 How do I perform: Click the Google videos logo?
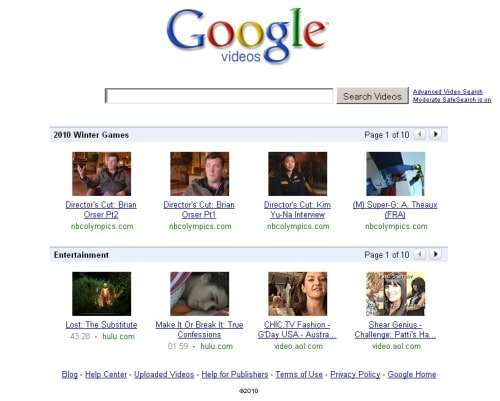[x=247, y=36]
